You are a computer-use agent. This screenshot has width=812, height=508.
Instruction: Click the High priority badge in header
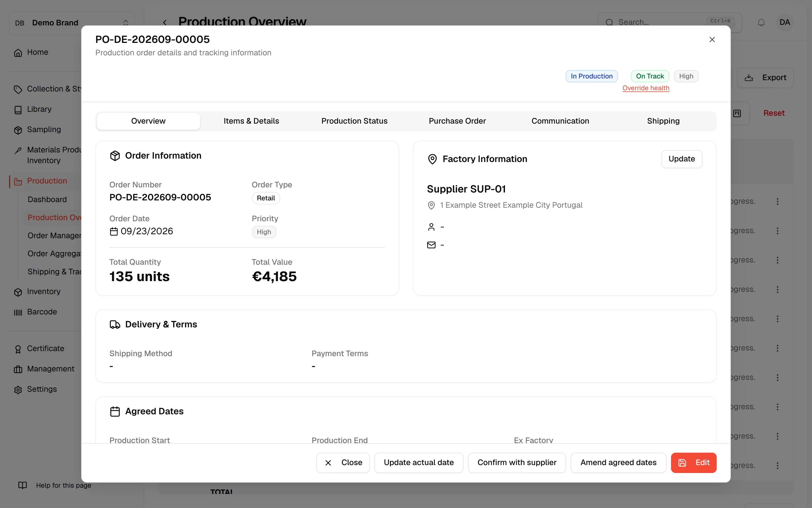click(686, 76)
